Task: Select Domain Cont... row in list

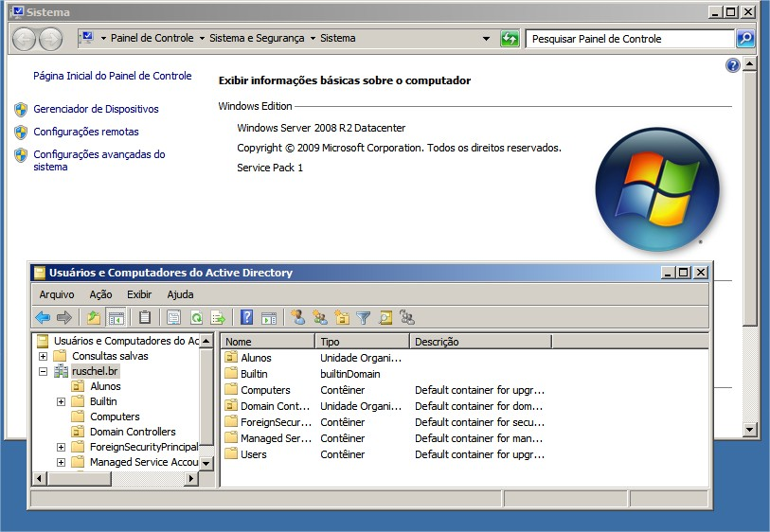Action: pos(464,406)
